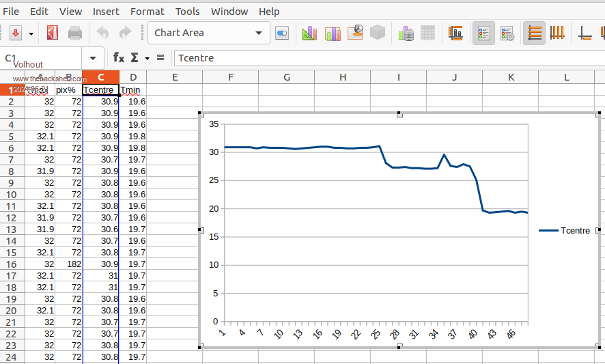Select row 16 header
Viewport: 605px width, 364px height.
(x=11, y=264)
